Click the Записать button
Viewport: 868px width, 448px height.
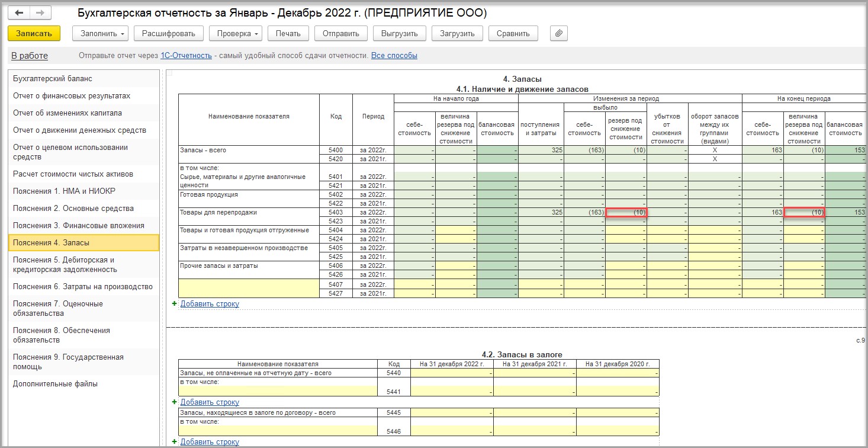tap(34, 33)
